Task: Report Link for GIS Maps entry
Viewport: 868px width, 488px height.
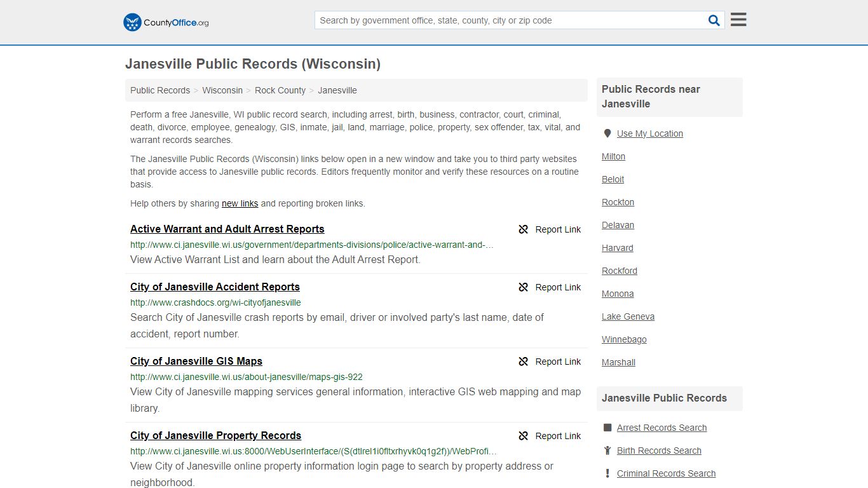Action: click(558, 362)
